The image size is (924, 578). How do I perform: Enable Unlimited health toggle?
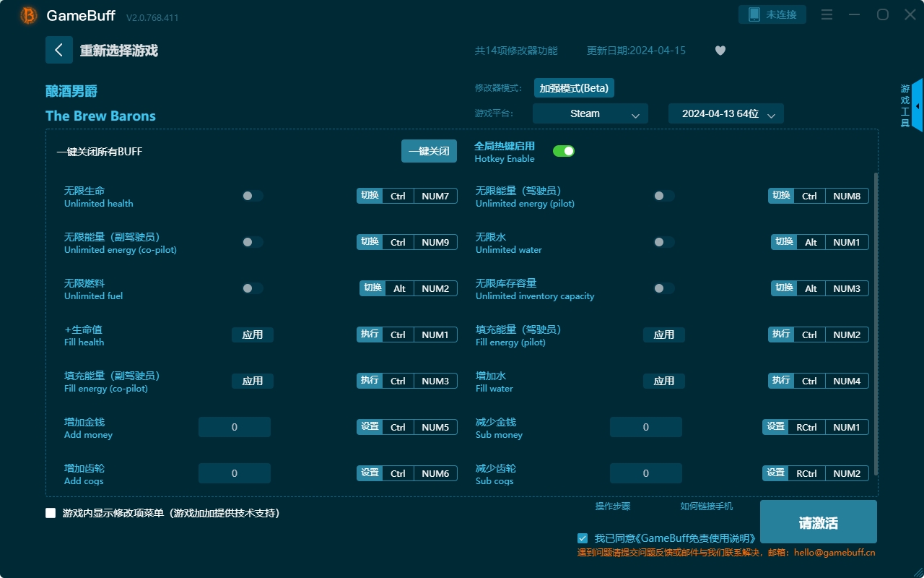(252, 196)
